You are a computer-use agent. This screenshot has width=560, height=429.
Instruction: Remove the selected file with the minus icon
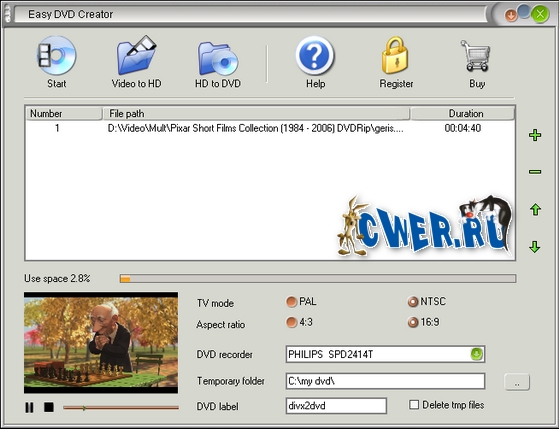point(535,172)
